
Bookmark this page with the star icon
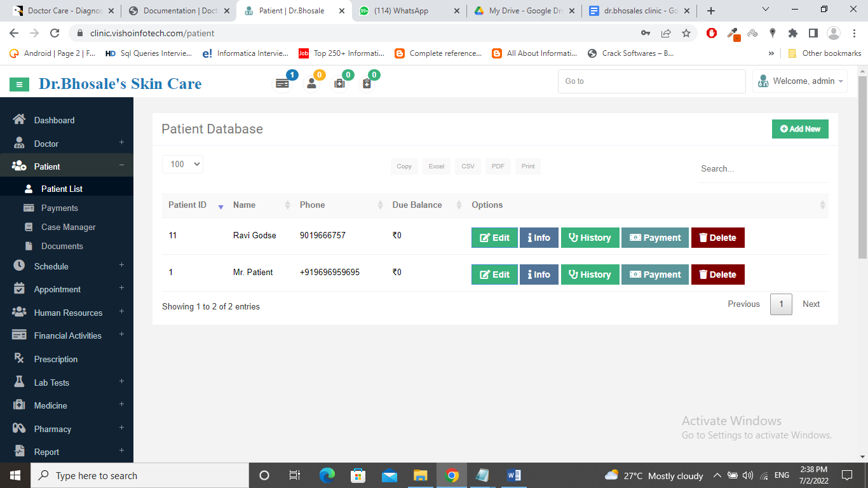686,33
